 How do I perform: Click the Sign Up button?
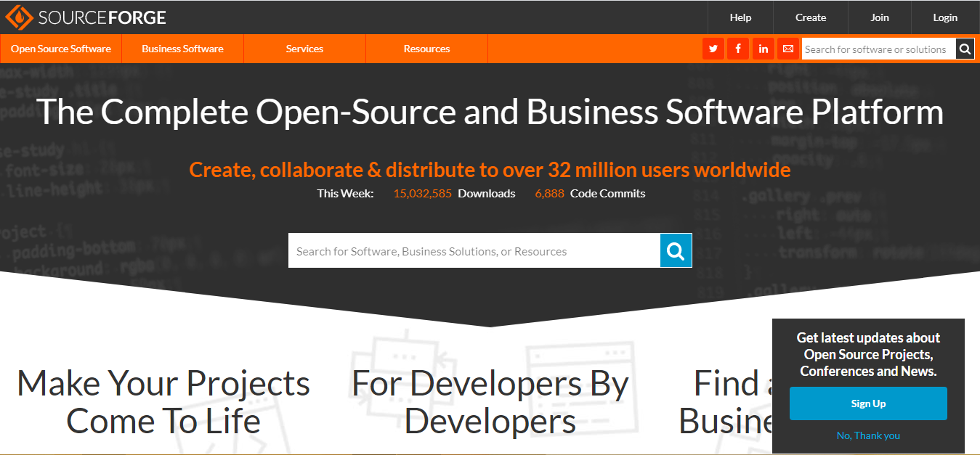click(867, 403)
